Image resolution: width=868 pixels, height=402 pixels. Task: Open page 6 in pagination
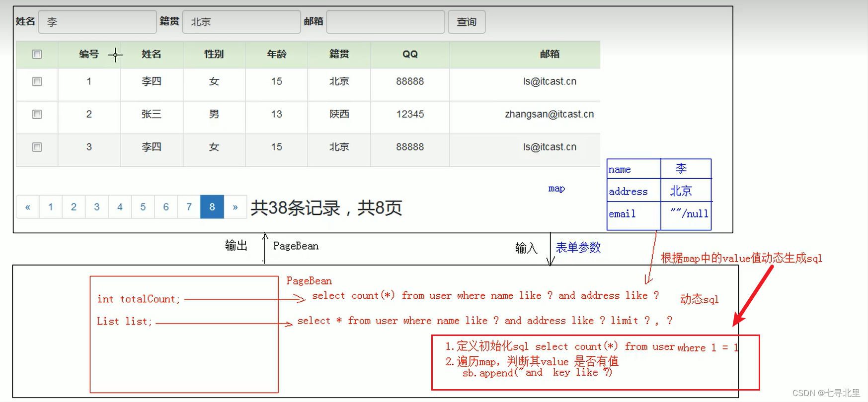point(166,207)
